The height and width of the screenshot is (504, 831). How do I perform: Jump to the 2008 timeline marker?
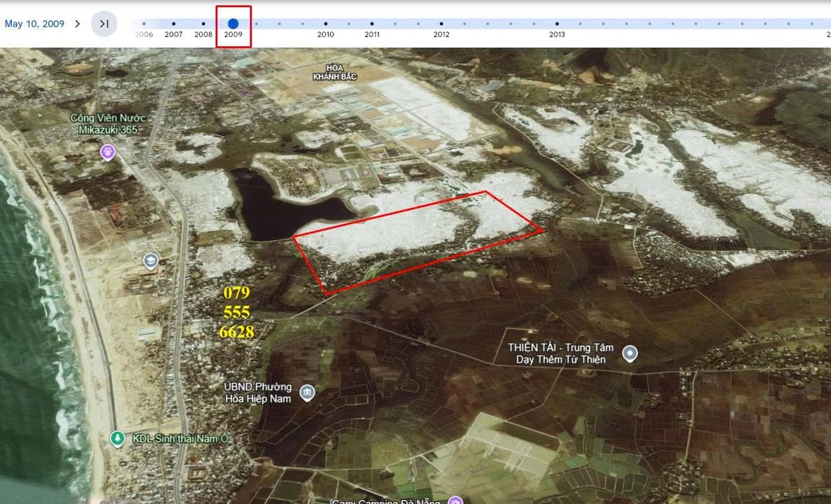(x=204, y=24)
